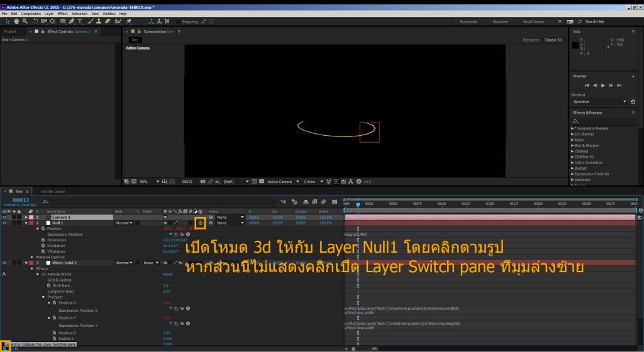This screenshot has width=644, height=352.
Task: Play the preview
Action: coord(603,85)
